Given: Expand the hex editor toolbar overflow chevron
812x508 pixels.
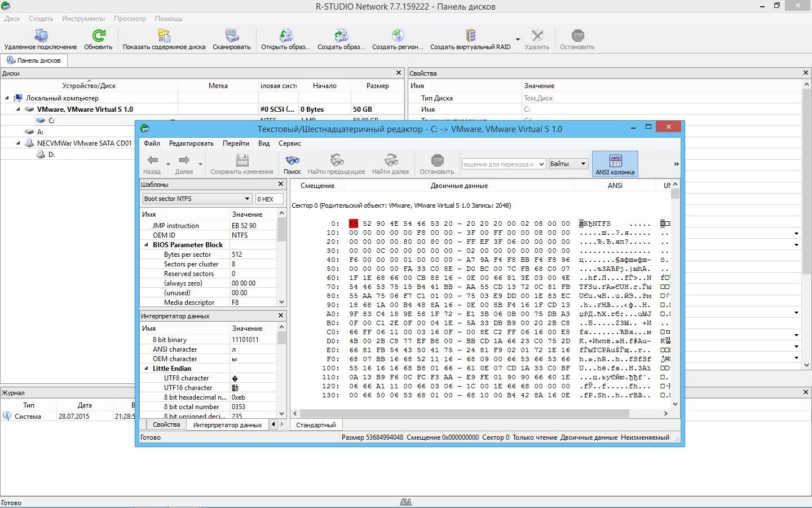Looking at the screenshot, I should click(676, 164).
